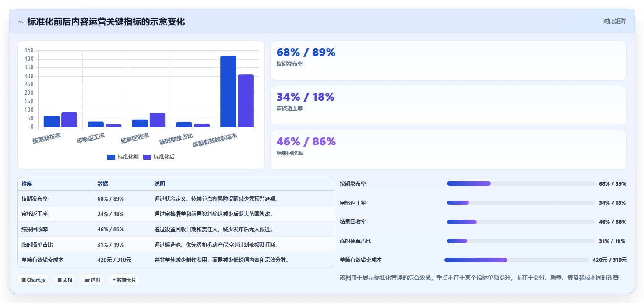
Task: Click the 单篇有效线索成本 标准化后 bar in chart
Action: (246, 101)
